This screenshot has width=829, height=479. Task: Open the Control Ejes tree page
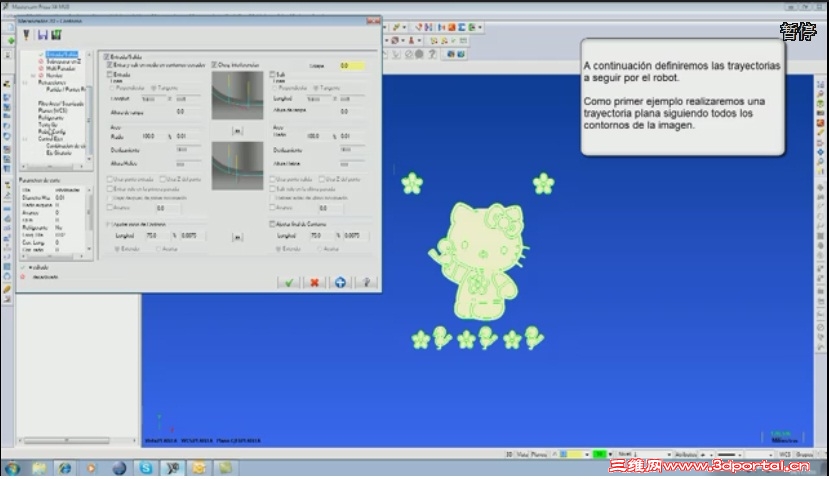(50, 139)
